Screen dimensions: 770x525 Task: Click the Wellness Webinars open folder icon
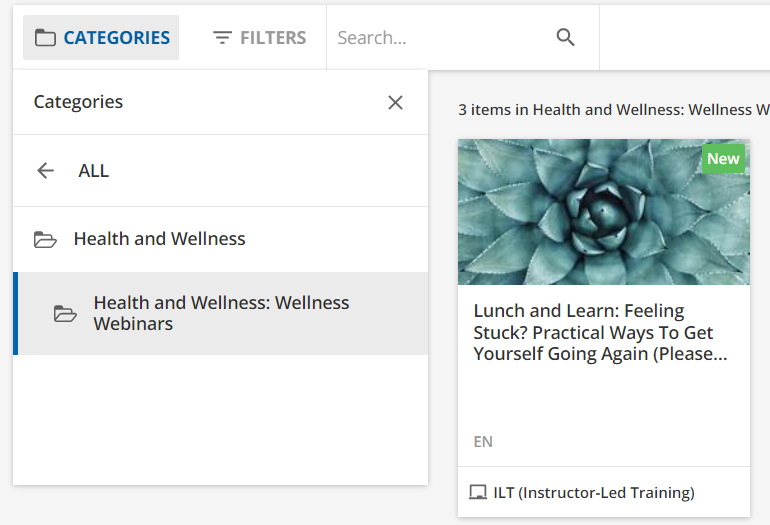click(x=65, y=313)
